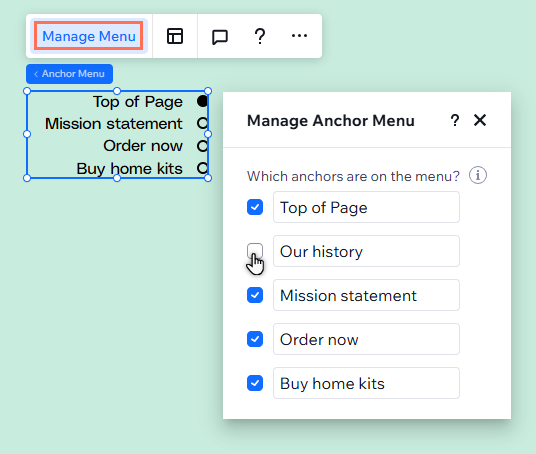
Task: Open the more actions ellipsis menu
Action: (299, 36)
